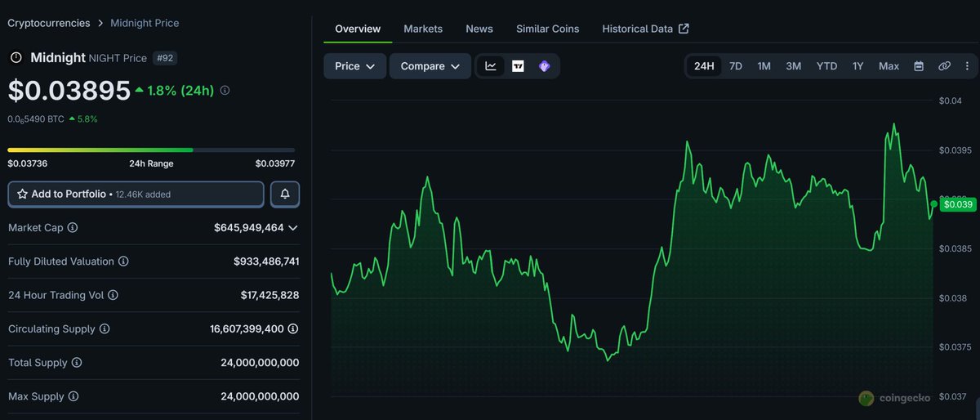Open the Overview tab
980x420 pixels.
[x=358, y=29]
